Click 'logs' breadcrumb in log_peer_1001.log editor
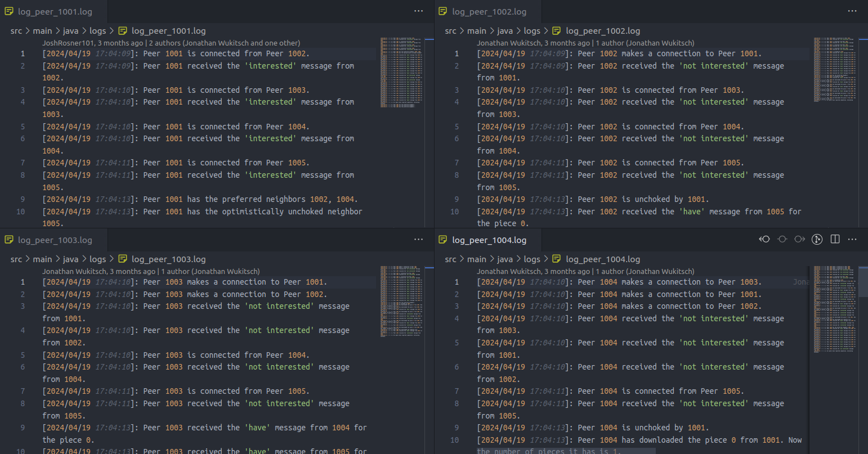The width and height of the screenshot is (868, 454). point(97,31)
